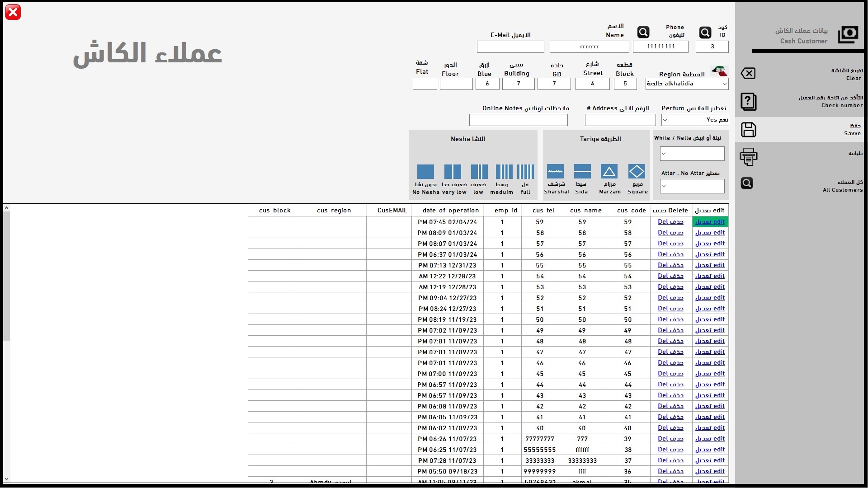Image resolution: width=868 pixels, height=488 pixels.
Task: Click the printer icon
Action: [749, 157]
